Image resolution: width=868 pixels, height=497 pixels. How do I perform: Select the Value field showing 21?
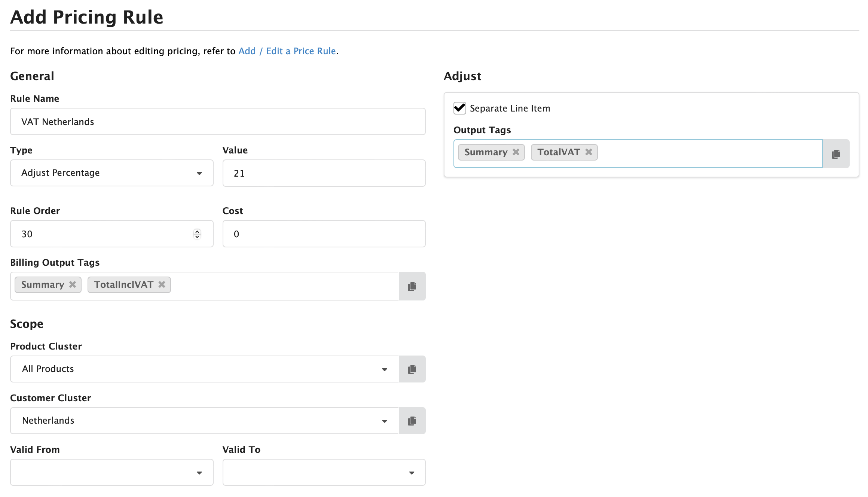click(323, 173)
